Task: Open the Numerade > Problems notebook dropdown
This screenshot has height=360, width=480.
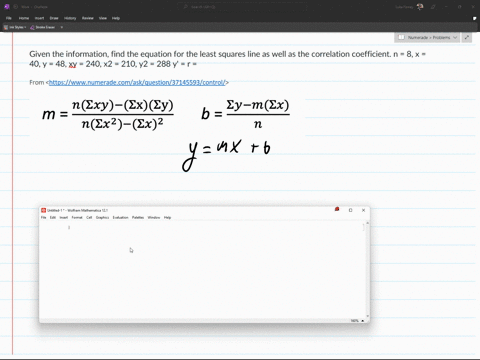Action: coord(427,37)
